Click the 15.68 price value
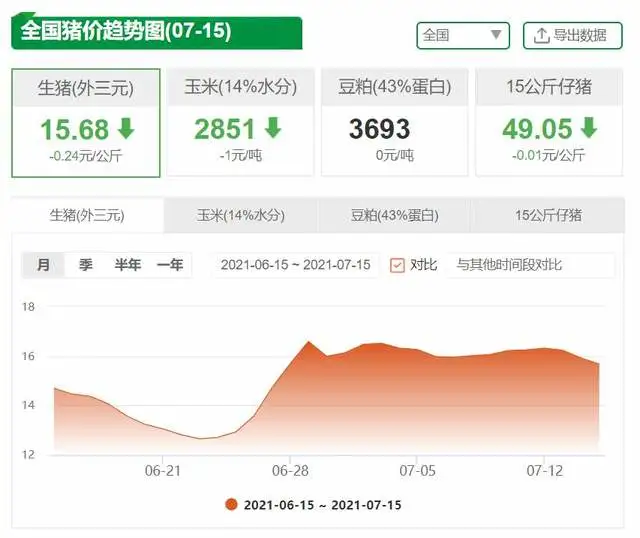The height and width of the screenshot is (538, 640). 74,129
